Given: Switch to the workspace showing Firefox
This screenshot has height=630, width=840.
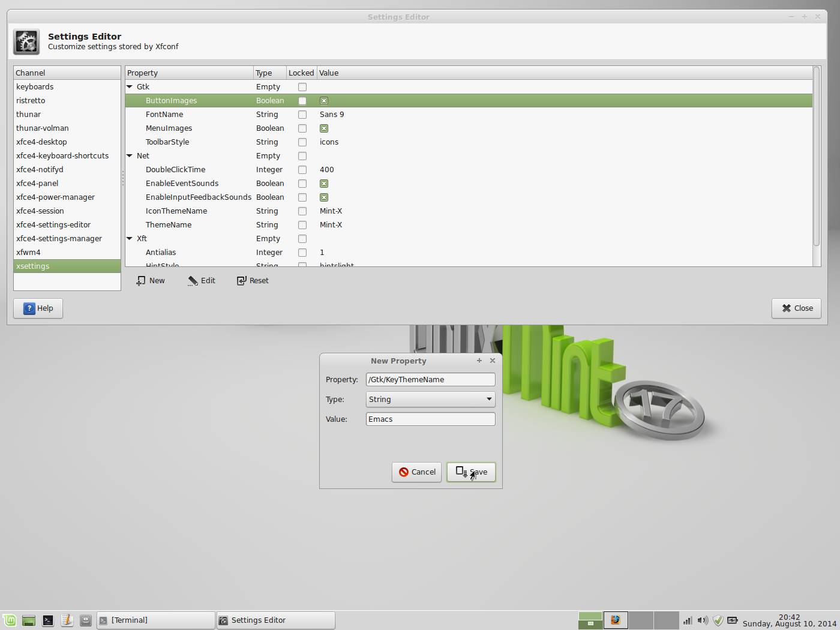Looking at the screenshot, I should (x=616, y=620).
